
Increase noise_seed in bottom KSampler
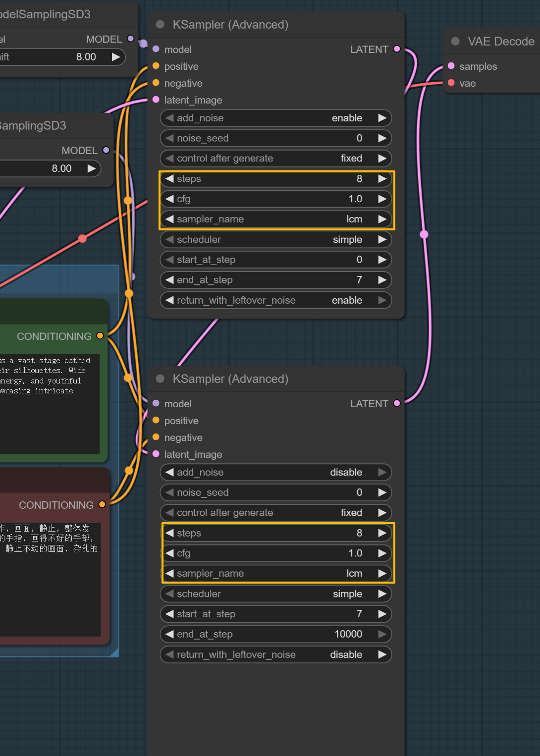point(382,492)
